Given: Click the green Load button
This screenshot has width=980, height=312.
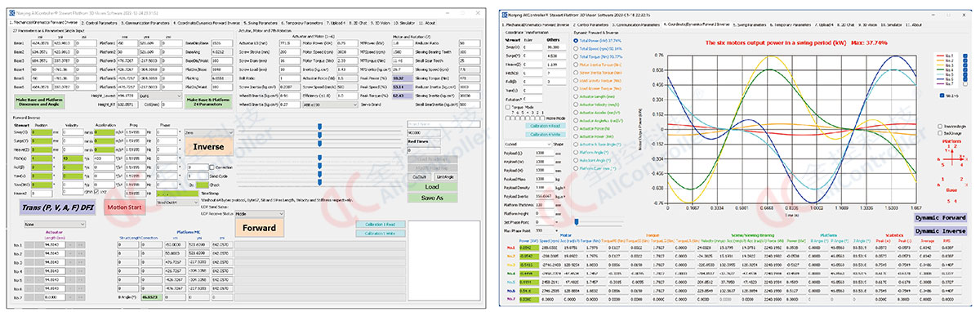Looking at the screenshot, I should click(432, 187).
